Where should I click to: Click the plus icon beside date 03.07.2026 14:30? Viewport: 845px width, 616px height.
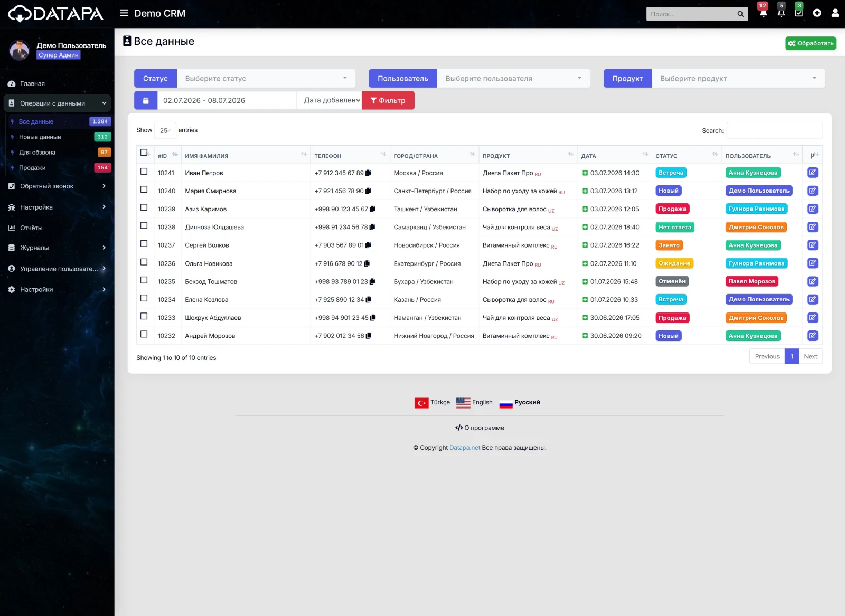tap(585, 173)
